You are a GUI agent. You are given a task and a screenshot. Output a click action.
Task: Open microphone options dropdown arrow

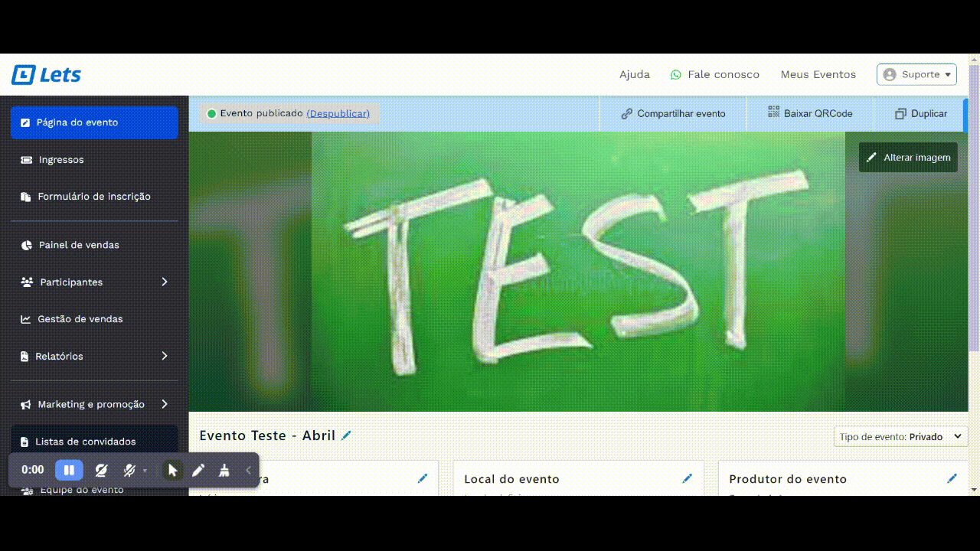tap(145, 471)
